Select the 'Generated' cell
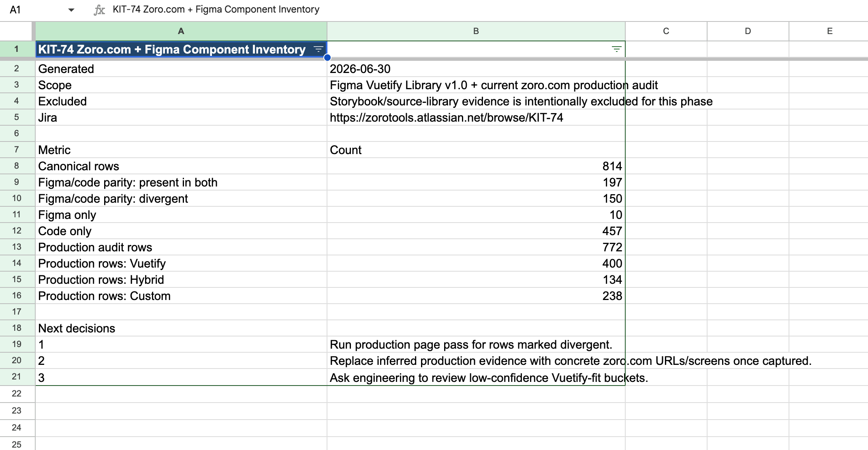Image resolution: width=868 pixels, height=450 pixels. [181, 69]
